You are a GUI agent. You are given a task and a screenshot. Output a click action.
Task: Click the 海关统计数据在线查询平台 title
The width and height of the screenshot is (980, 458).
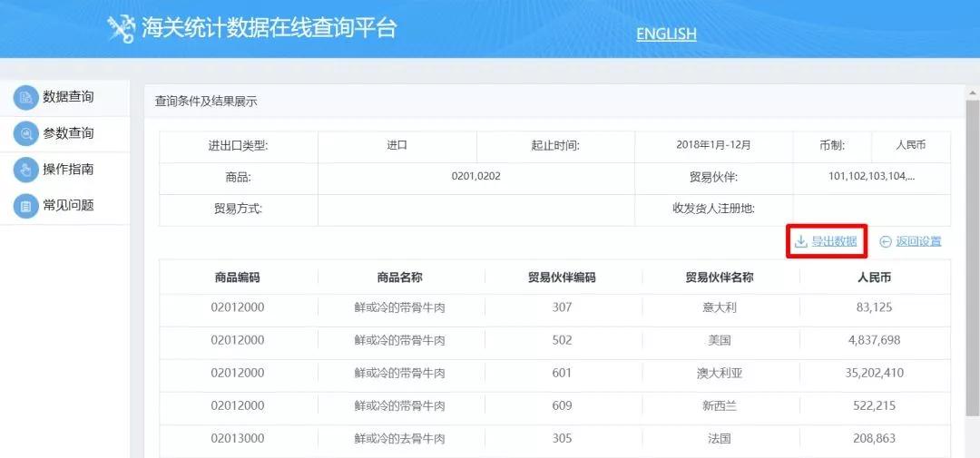point(269,29)
